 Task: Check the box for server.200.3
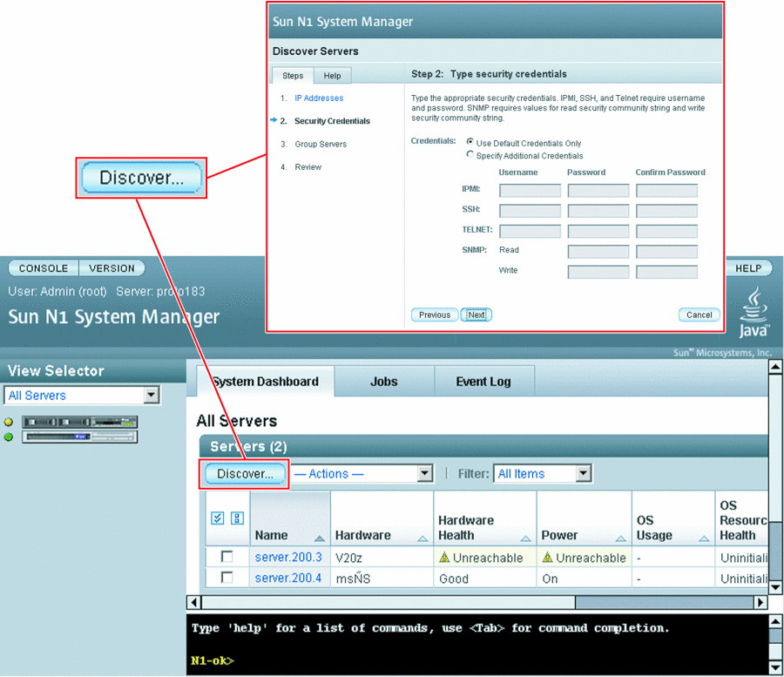(227, 557)
